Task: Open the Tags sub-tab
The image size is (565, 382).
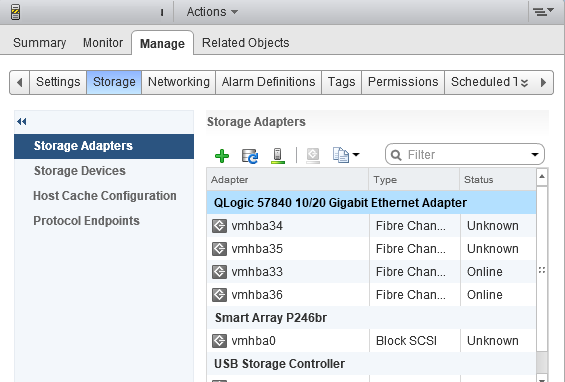Action: (341, 82)
